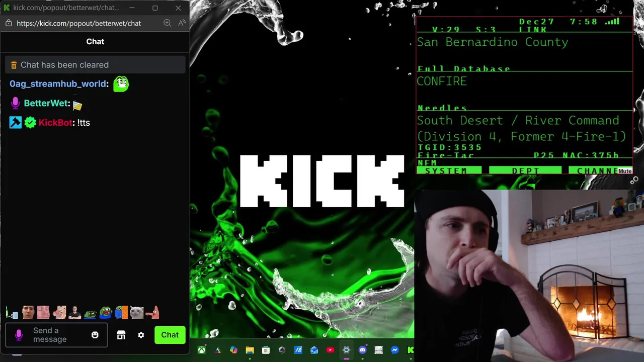This screenshot has width=644, height=362.
Task: Open Microsoft Store from taskbar
Action: click(266, 350)
